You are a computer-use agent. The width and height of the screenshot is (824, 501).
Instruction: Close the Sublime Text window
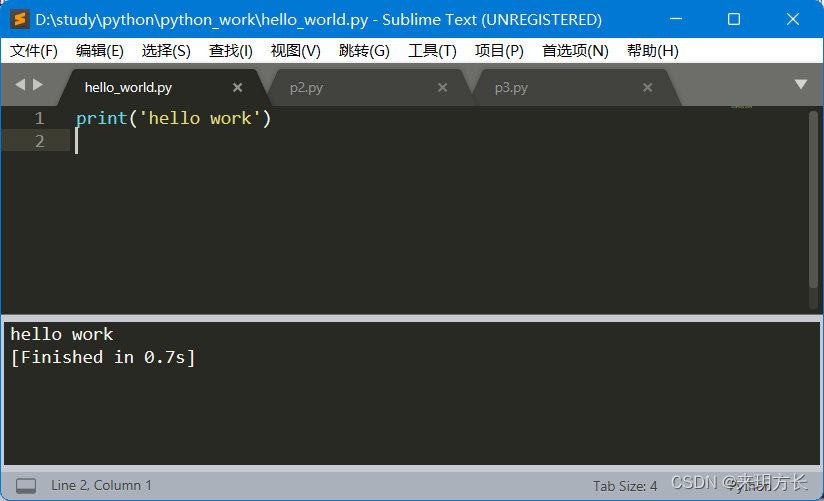[792, 19]
